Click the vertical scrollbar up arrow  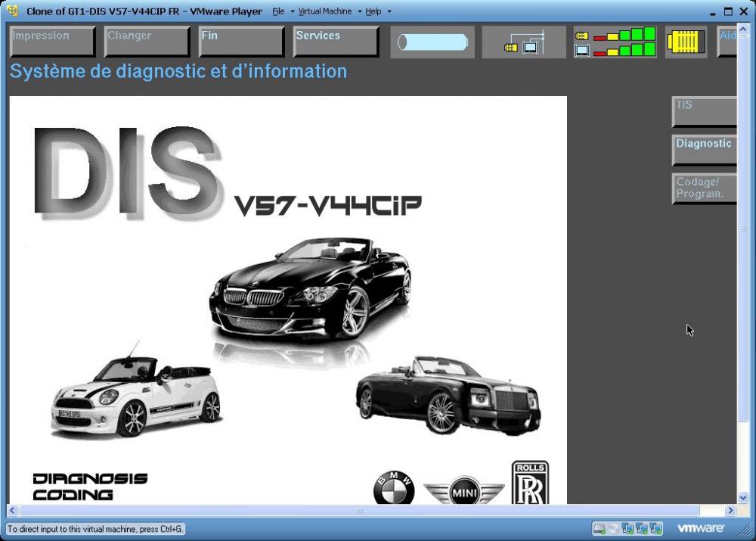pos(742,30)
